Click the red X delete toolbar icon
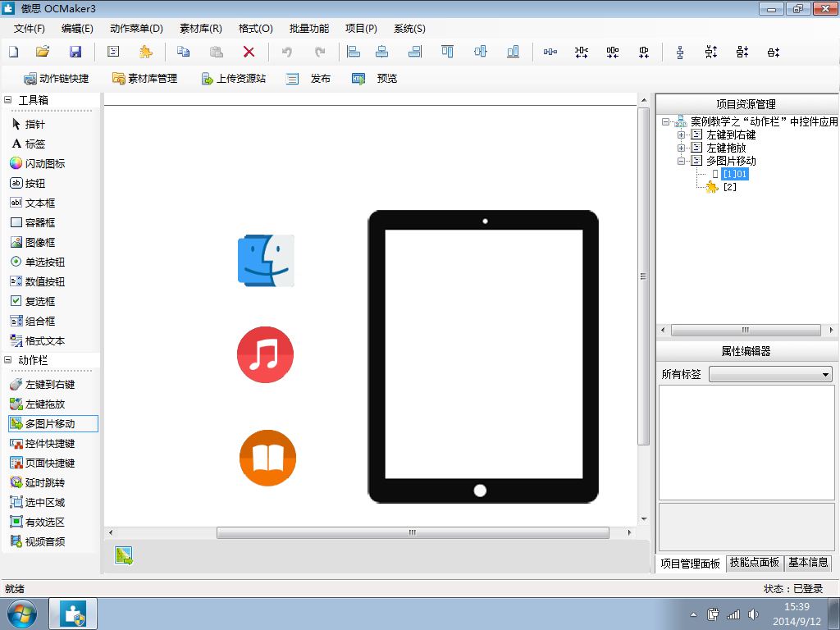Viewport: 840px width, 630px height. click(249, 52)
